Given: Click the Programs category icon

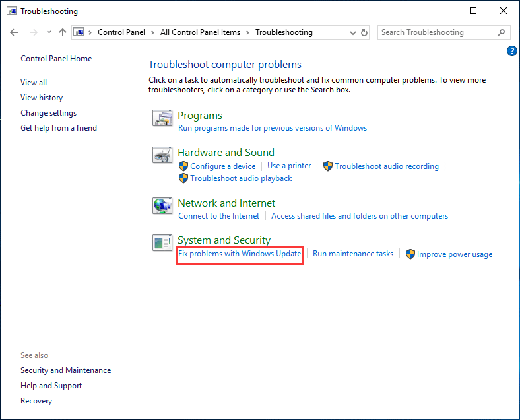Looking at the screenshot, I should pyautogui.click(x=162, y=119).
